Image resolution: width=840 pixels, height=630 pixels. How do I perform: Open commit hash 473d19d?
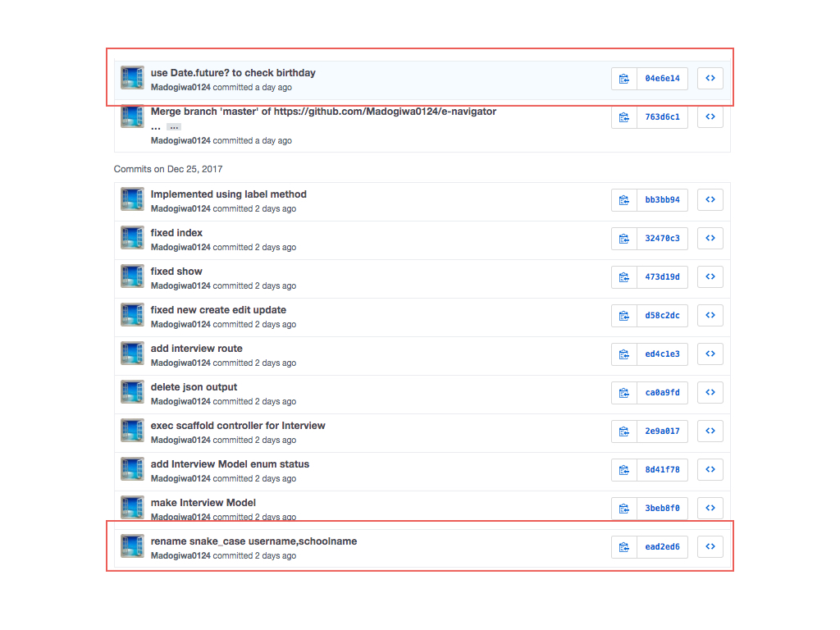(x=663, y=277)
